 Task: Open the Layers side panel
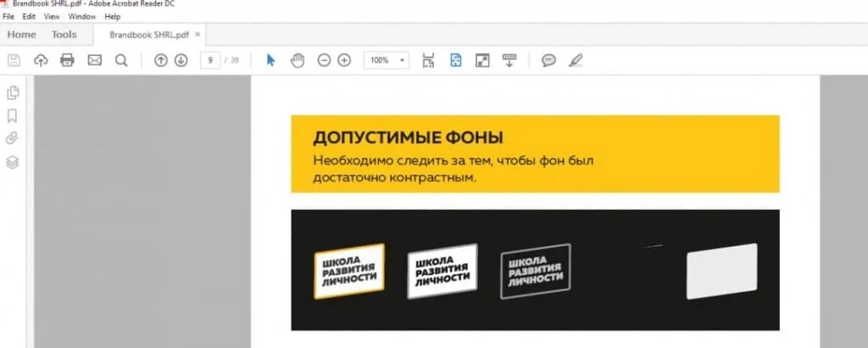12,162
